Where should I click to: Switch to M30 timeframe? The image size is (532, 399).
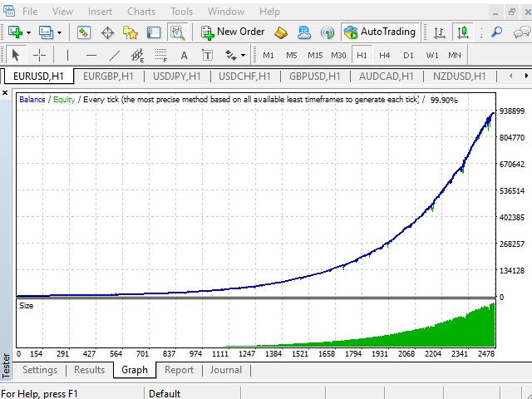pyautogui.click(x=338, y=56)
